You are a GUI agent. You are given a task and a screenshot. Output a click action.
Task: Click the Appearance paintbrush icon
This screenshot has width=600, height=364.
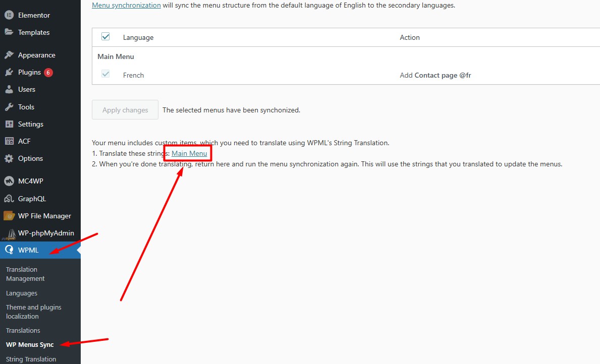(x=9, y=55)
